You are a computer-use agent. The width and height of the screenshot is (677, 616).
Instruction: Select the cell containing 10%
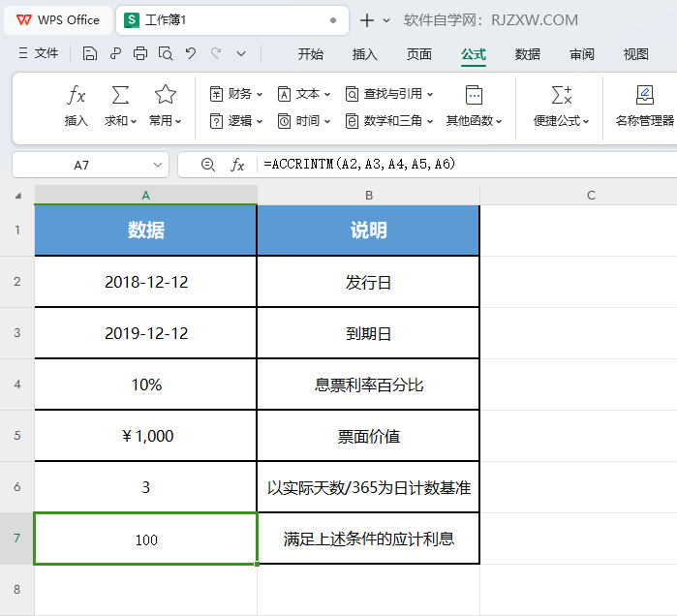coord(146,385)
